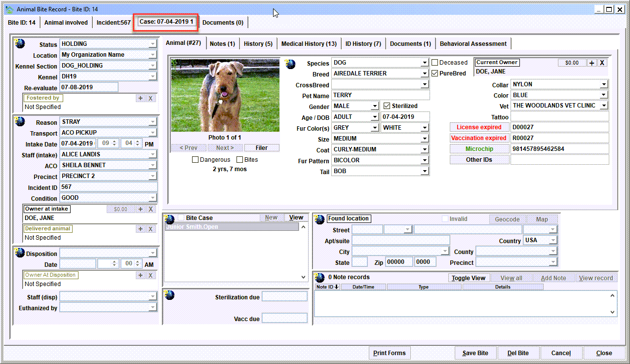Open the Animal involved tab
Image resolution: width=630 pixels, height=364 pixels.
coord(66,22)
